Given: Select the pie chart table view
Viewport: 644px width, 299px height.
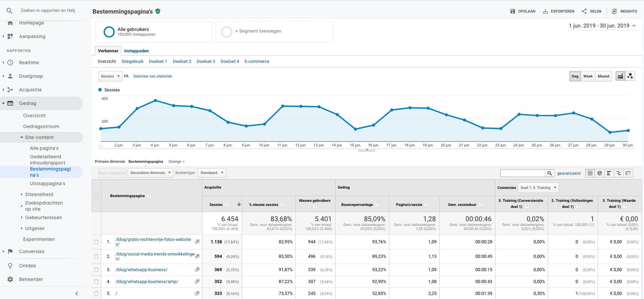Looking at the screenshot, I should coord(599,173).
